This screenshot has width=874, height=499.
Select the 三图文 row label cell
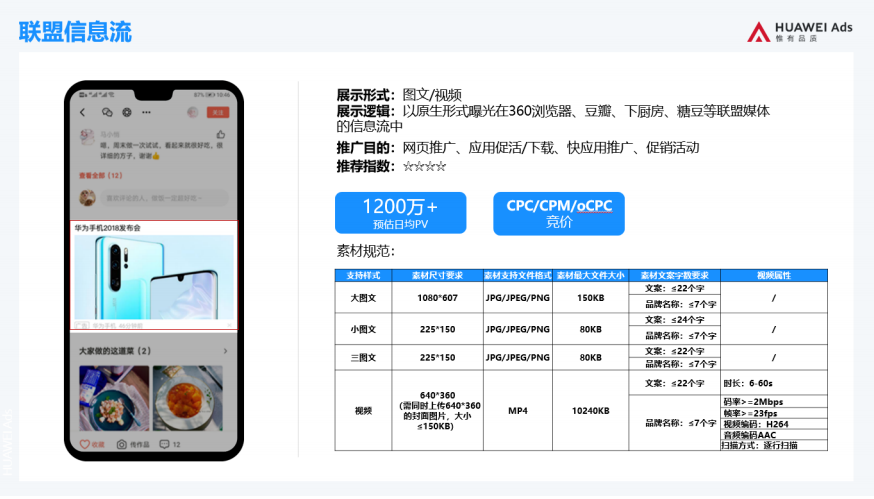pyautogui.click(x=363, y=357)
